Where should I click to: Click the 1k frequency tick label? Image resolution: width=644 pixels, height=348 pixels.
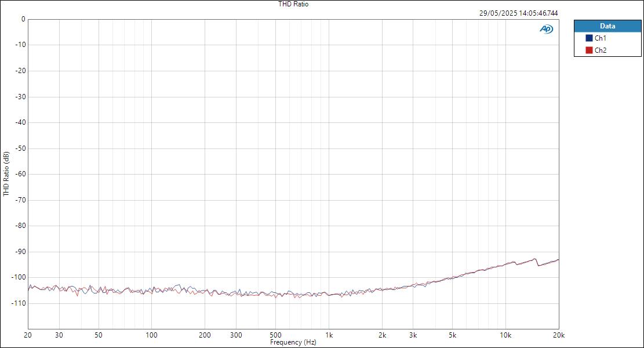click(330, 335)
